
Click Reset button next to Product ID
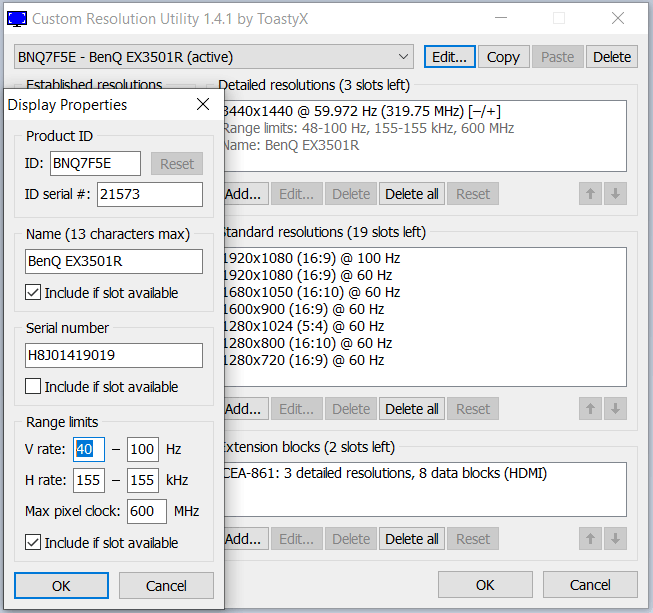[x=177, y=164]
